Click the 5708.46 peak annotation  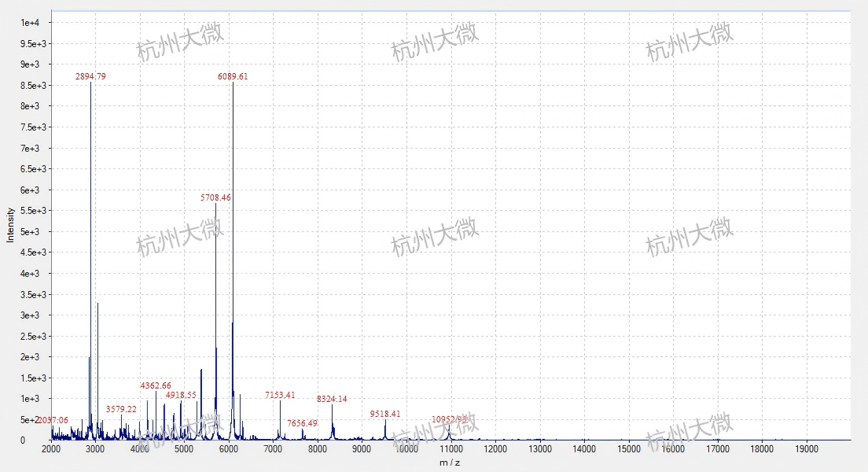point(216,197)
